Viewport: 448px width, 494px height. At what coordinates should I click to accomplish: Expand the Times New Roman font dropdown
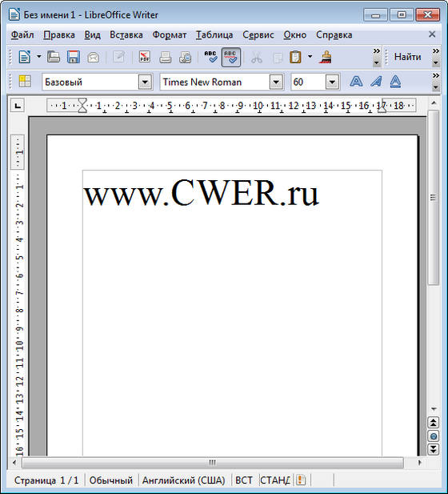[x=276, y=82]
